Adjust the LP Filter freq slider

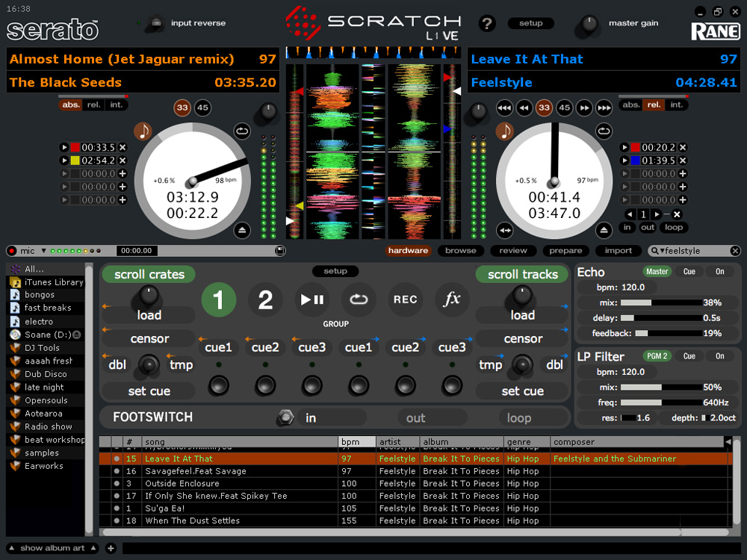pos(661,403)
